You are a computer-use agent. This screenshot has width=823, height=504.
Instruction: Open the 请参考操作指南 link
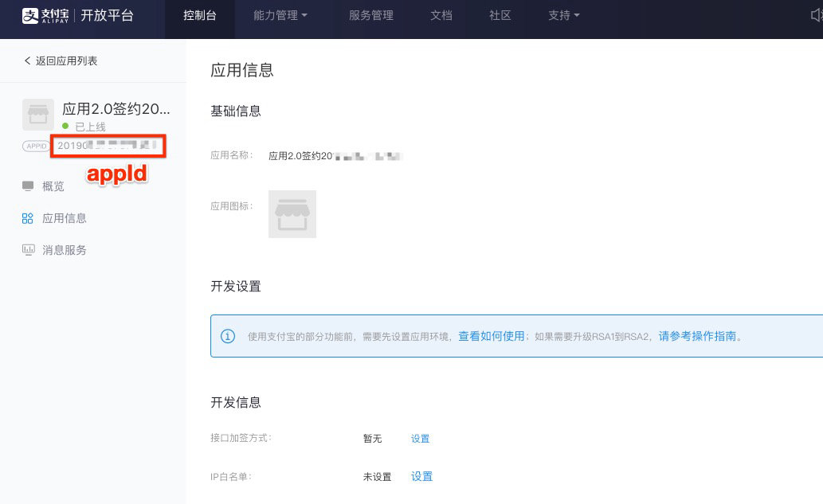pos(696,336)
